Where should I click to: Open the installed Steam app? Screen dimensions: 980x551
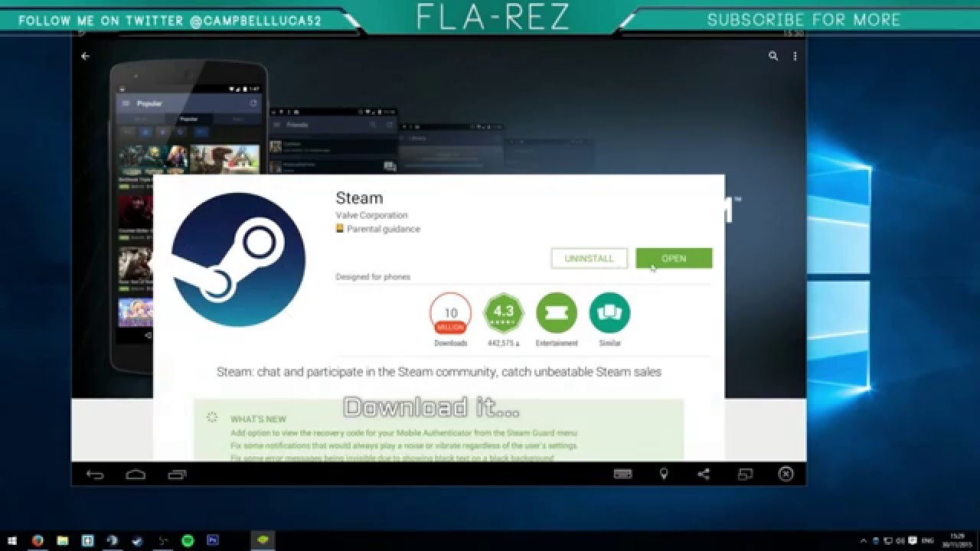[674, 259]
